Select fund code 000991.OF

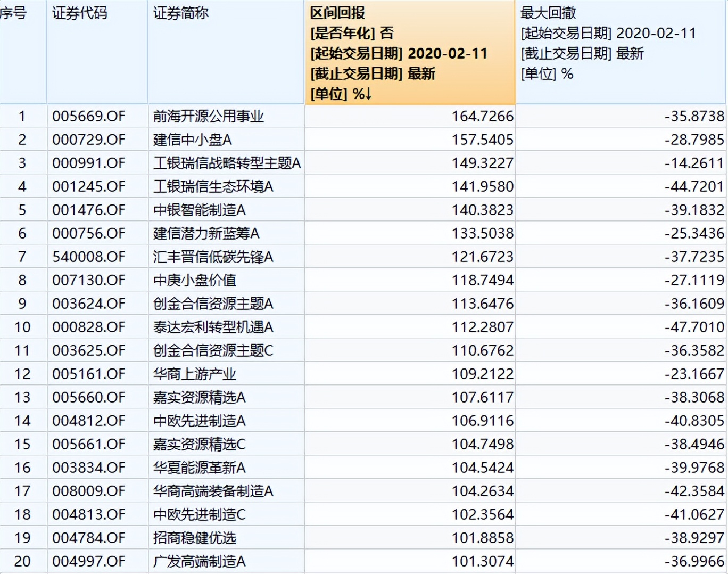pyautogui.click(x=88, y=163)
